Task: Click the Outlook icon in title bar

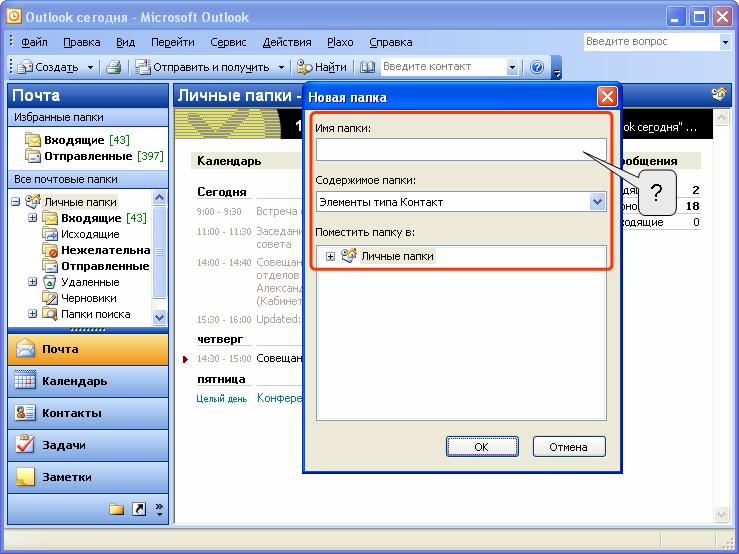Action: coord(14,17)
